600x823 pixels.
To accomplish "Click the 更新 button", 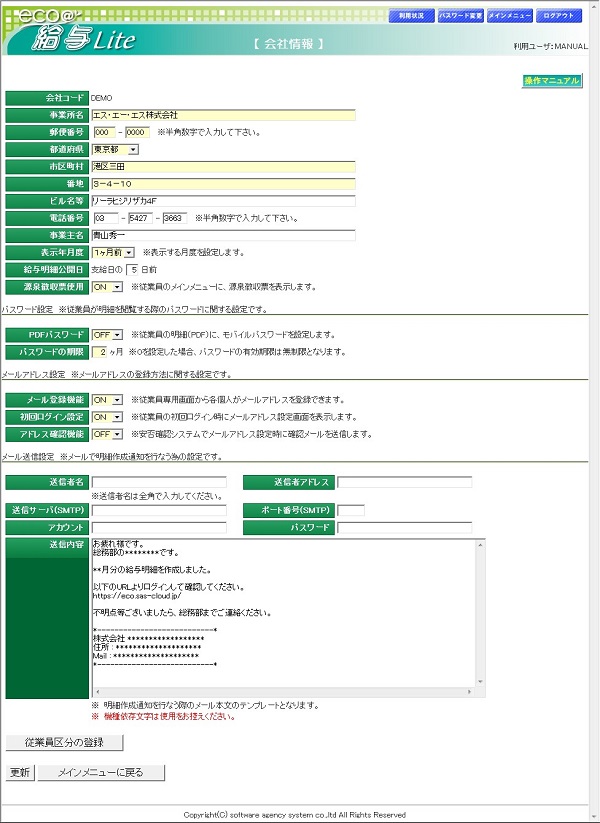I will click(20, 773).
